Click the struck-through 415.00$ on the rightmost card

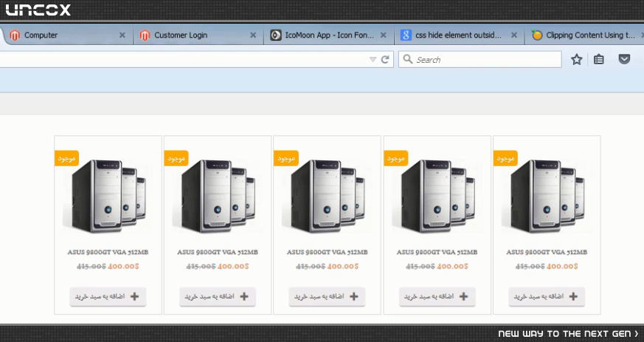click(x=530, y=267)
